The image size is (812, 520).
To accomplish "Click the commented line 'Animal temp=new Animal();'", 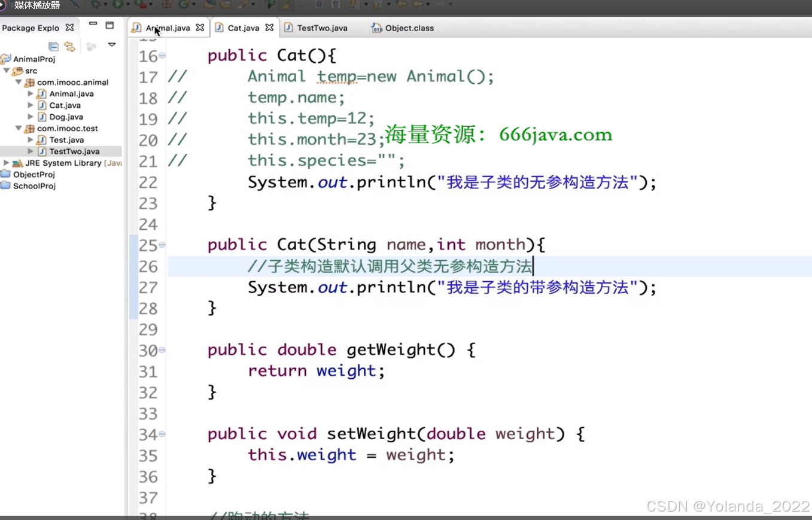I will point(371,77).
